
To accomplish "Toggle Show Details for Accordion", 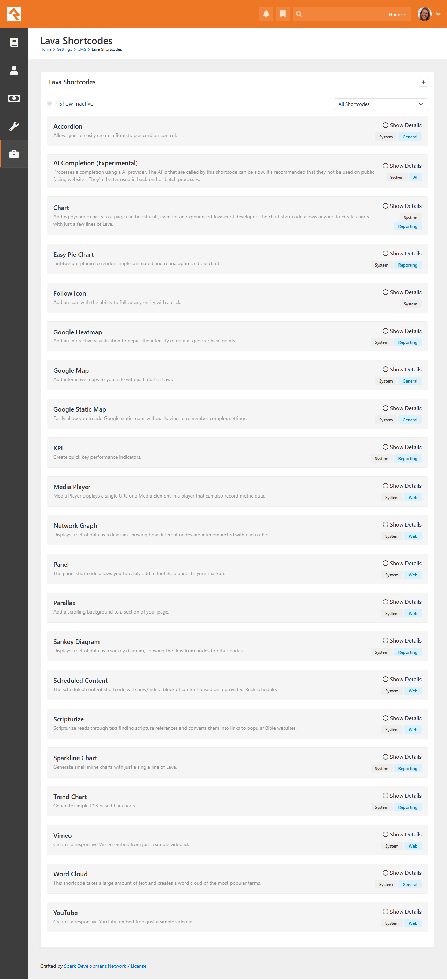I will [x=402, y=125].
